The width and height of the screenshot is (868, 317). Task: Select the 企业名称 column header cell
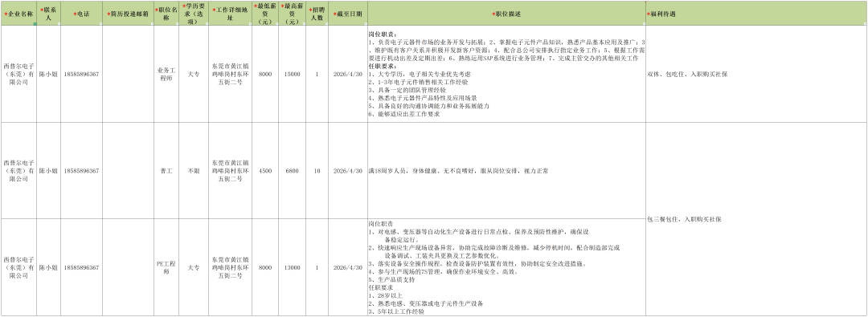18,14
